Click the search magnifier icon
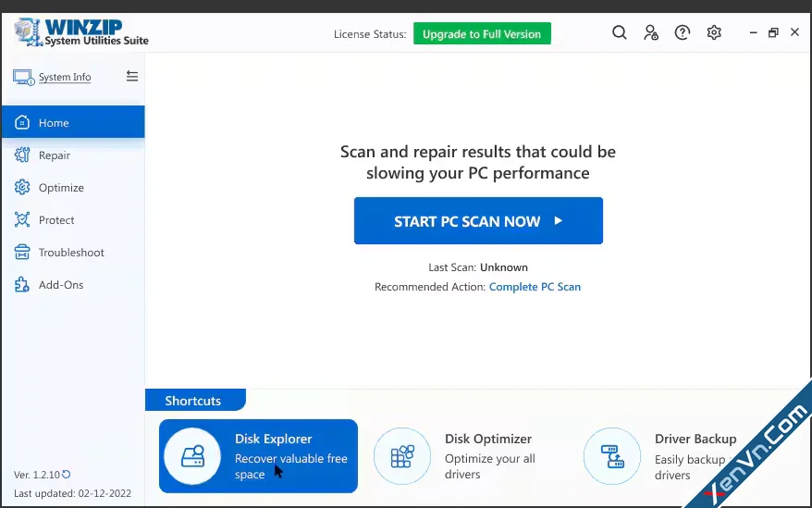The height and width of the screenshot is (508, 812). pos(620,32)
